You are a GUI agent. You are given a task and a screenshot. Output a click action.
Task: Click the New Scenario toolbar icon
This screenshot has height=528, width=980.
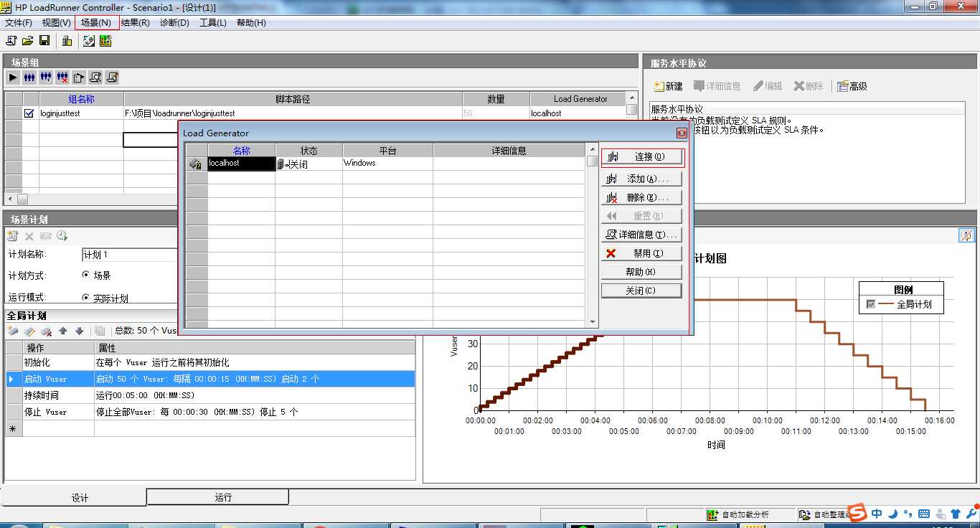tap(11, 41)
